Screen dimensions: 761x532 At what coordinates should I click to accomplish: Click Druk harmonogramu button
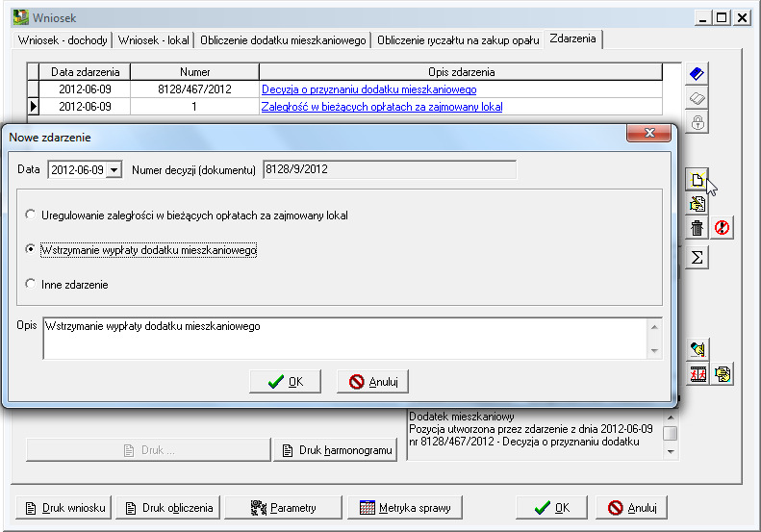click(x=336, y=450)
